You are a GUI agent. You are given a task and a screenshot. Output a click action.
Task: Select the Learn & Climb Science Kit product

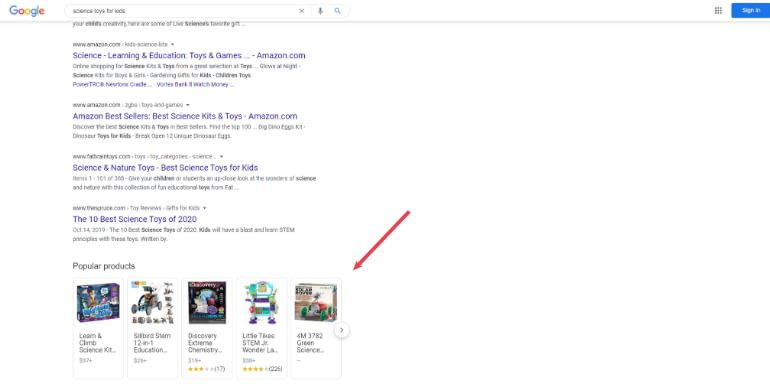(98, 328)
